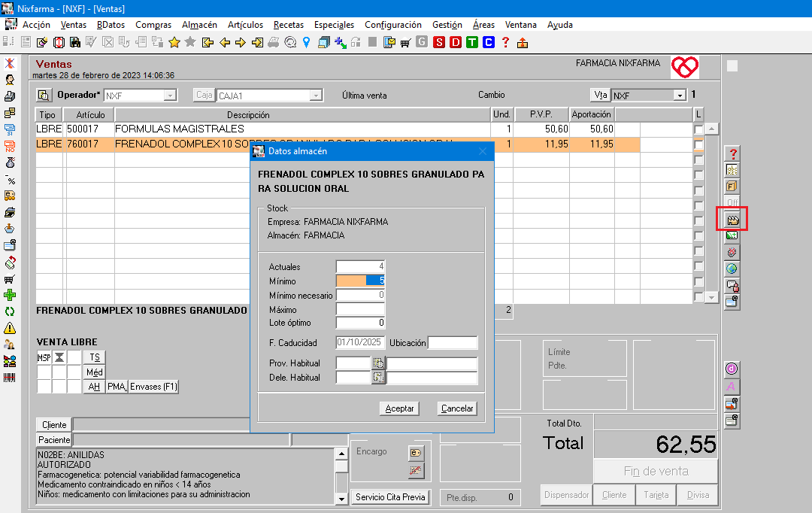
Task: Open the Almacén menu
Action: 199,25
